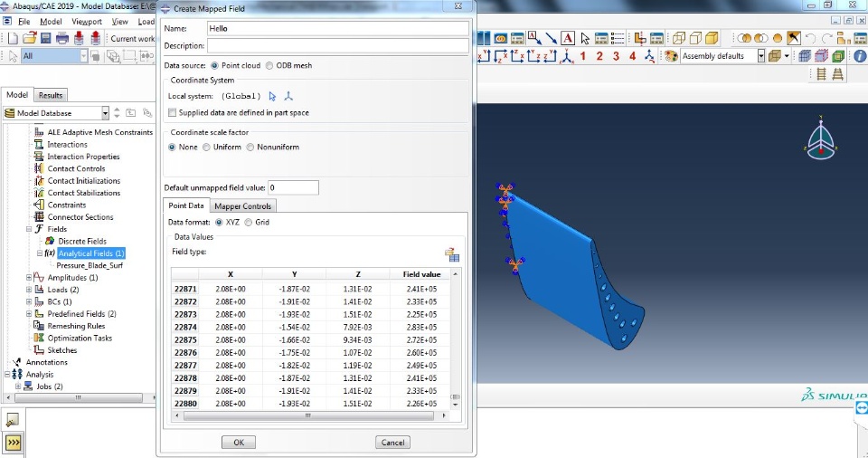Switch to the Point Data tab
The image size is (868, 458).
[x=186, y=205]
